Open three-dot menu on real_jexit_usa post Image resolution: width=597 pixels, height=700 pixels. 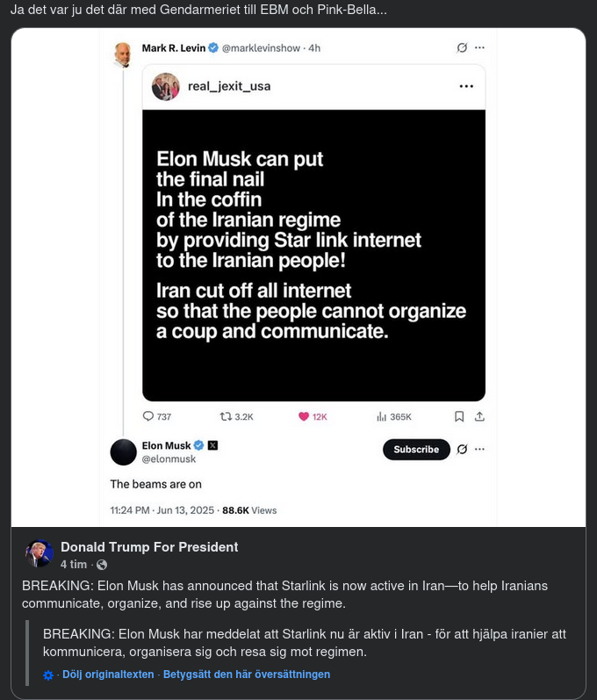point(466,86)
